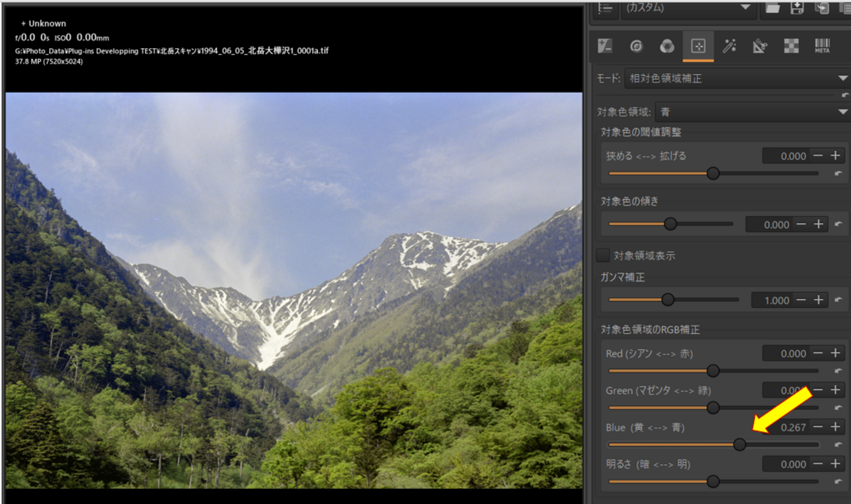Open the Color tab with three overlapping circles
This screenshot has width=851, height=504.
(x=666, y=46)
